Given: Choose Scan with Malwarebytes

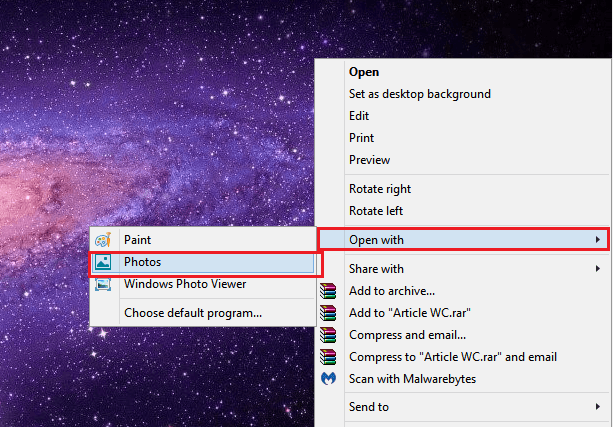Looking at the screenshot, I should tap(463, 379).
